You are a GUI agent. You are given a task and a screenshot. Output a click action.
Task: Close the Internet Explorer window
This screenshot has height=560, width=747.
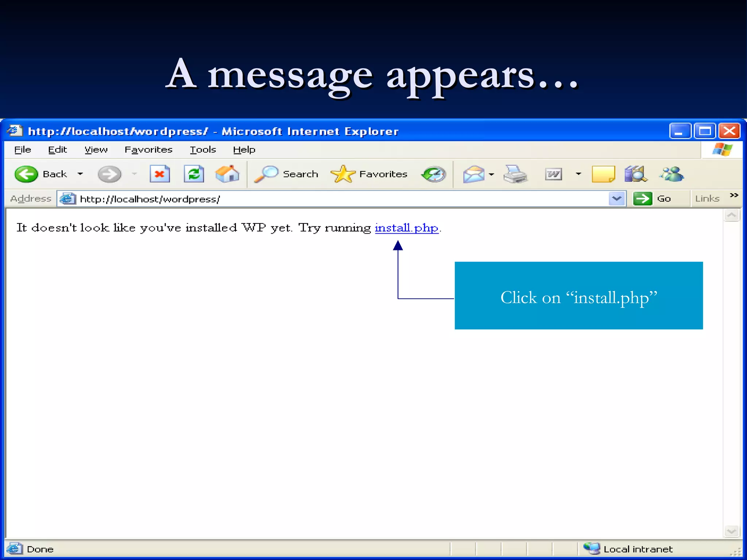tap(729, 131)
